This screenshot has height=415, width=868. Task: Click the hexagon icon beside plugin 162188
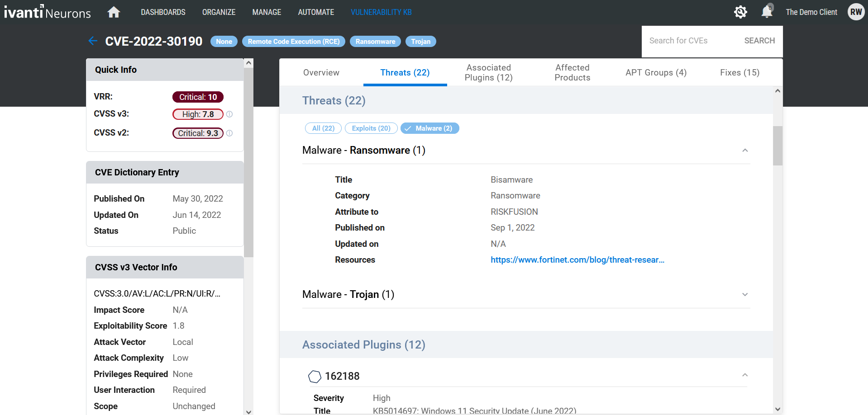coord(315,376)
